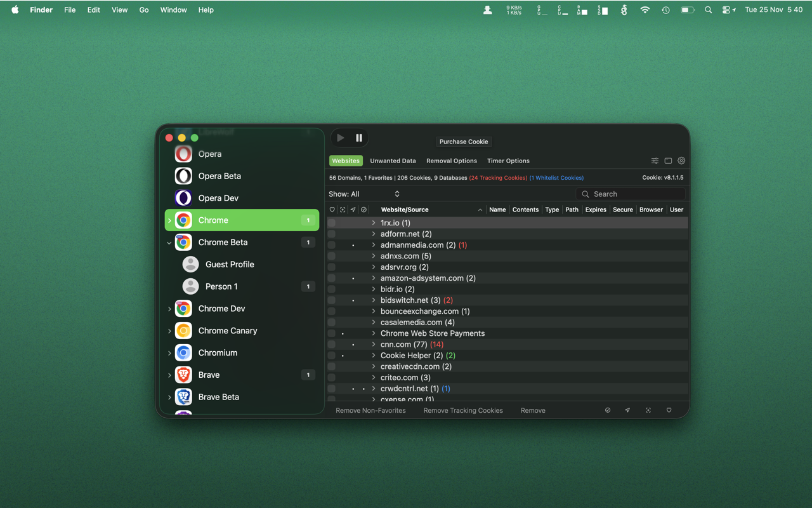Viewport: 812px width, 508px height.
Task: Click the Search field in Cookie
Action: pyautogui.click(x=631, y=194)
